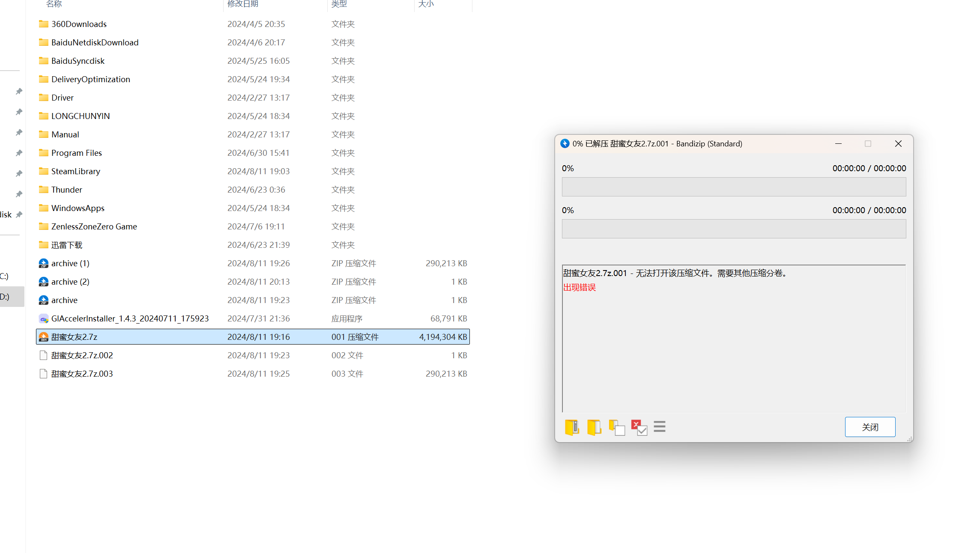Viewport: 980px width, 553px height.
Task: Click the GIAccelerInstaller_1.4.3_20240711_175923 file name
Action: click(x=130, y=318)
